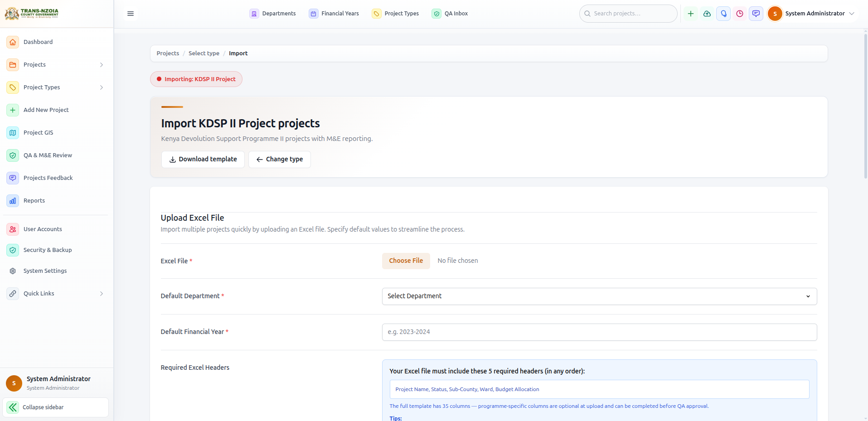
Task: Open Departments label in the top navigation
Action: coord(279,14)
